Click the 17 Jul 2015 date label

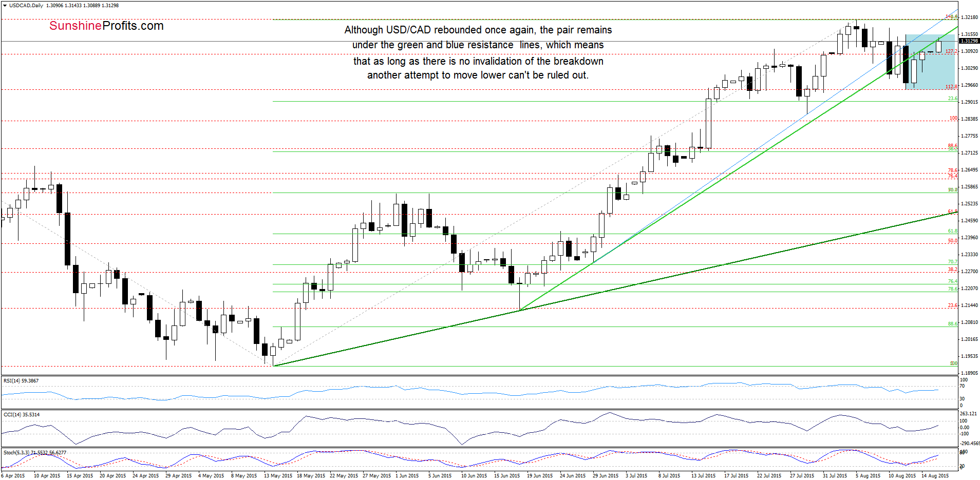(736, 476)
